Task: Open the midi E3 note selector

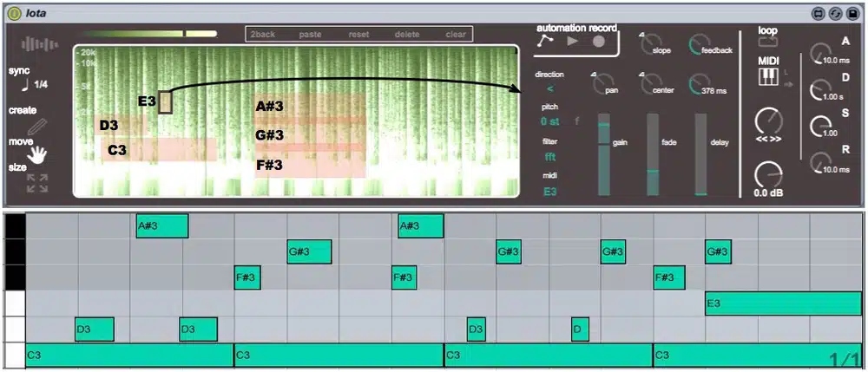Action: (549, 192)
